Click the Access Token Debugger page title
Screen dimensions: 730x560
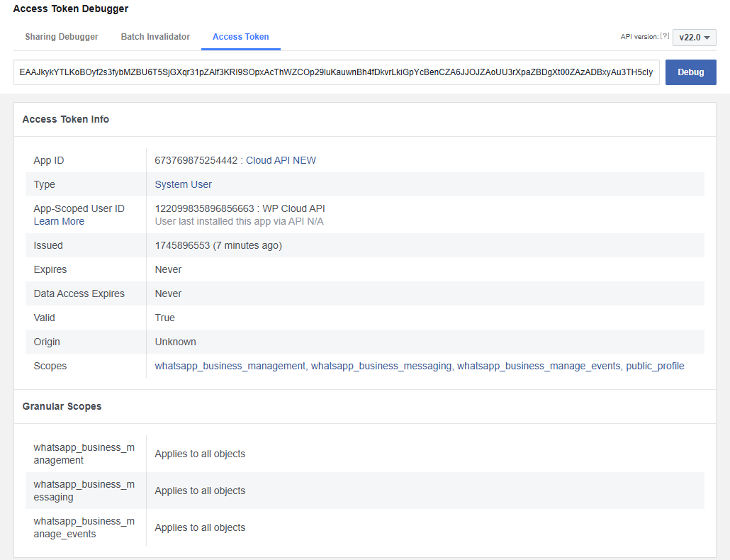tap(71, 9)
